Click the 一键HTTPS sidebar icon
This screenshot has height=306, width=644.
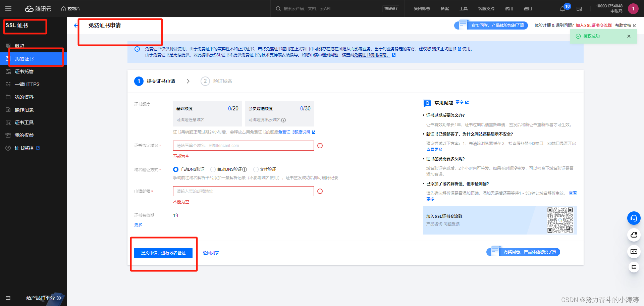coord(8,84)
